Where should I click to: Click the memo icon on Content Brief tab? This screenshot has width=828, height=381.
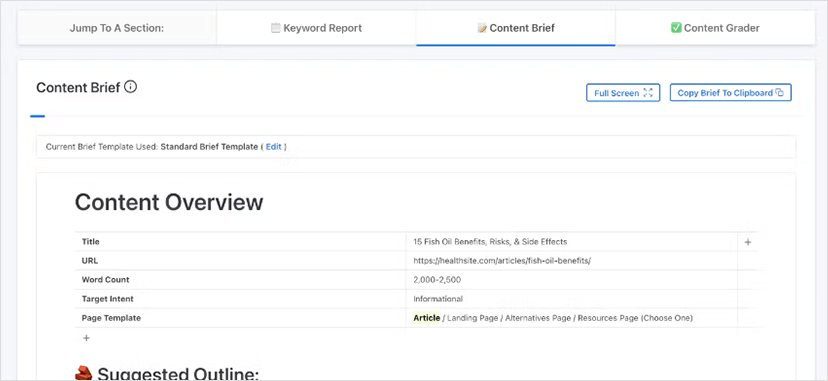[482, 28]
